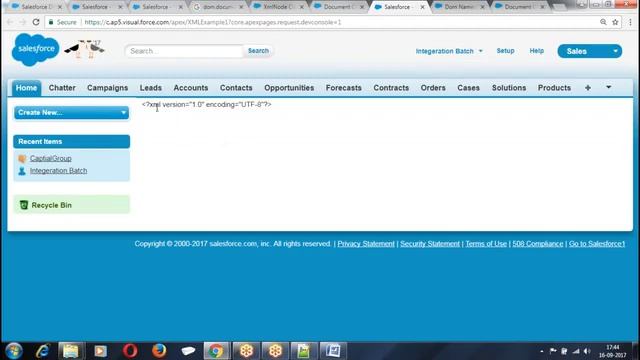This screenshot has height=360, width=640.
Task: Open the media player taskbar icon
Action: click(100, 351)
